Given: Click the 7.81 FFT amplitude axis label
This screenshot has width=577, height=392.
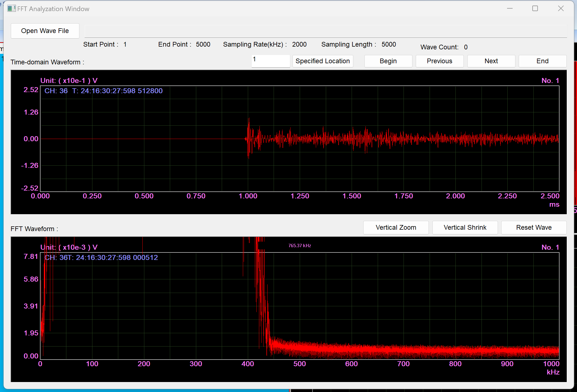Looking at the screenshot, I should (x=31, y=257).
